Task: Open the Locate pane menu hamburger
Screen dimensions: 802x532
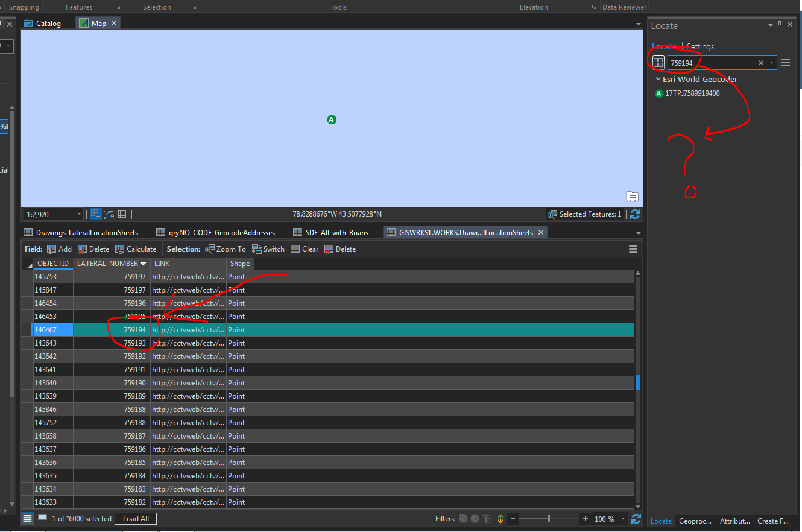Action: (x=786, y=63)
